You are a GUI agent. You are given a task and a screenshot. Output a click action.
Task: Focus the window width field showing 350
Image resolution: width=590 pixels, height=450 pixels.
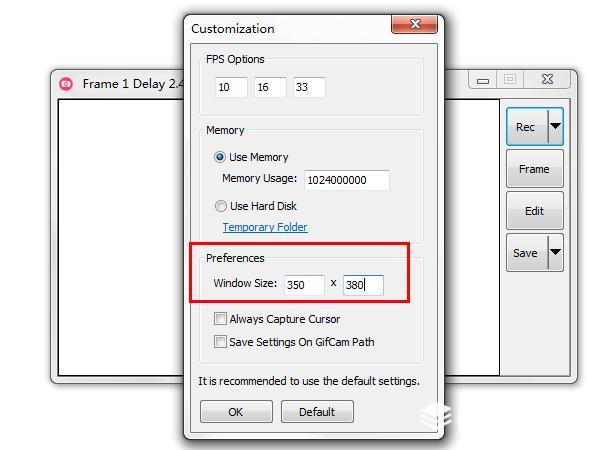pyautogui.click(x=304, y=285)
